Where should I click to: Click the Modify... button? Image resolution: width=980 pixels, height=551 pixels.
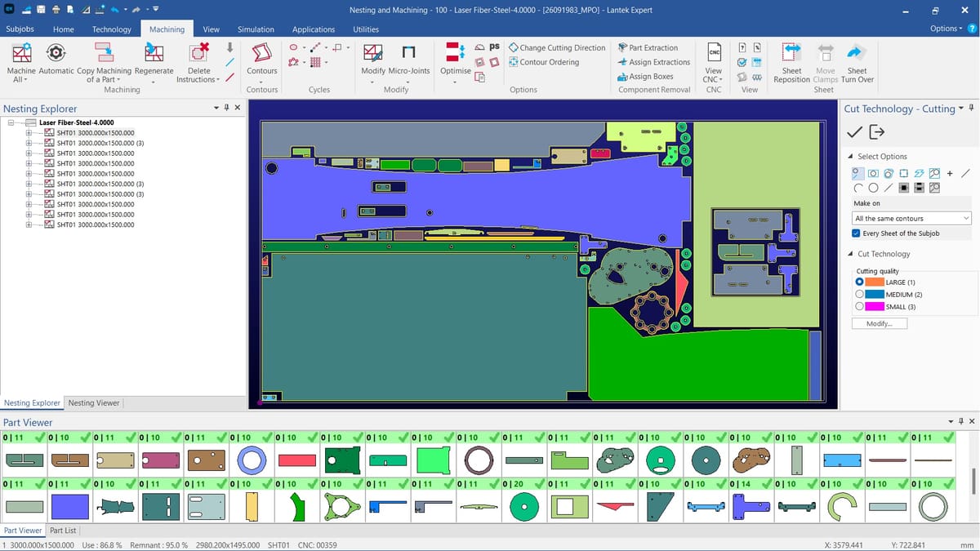880,323
